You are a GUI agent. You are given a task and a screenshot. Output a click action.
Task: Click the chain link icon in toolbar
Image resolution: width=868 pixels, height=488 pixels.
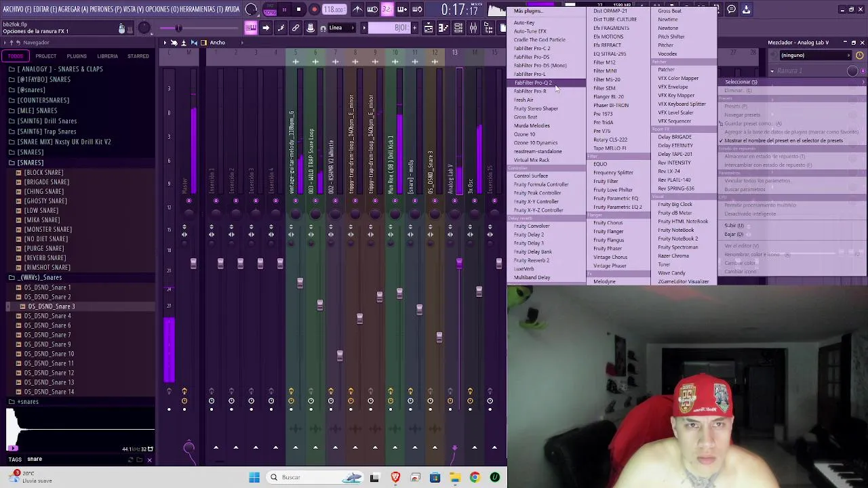[x=296, y=28]
